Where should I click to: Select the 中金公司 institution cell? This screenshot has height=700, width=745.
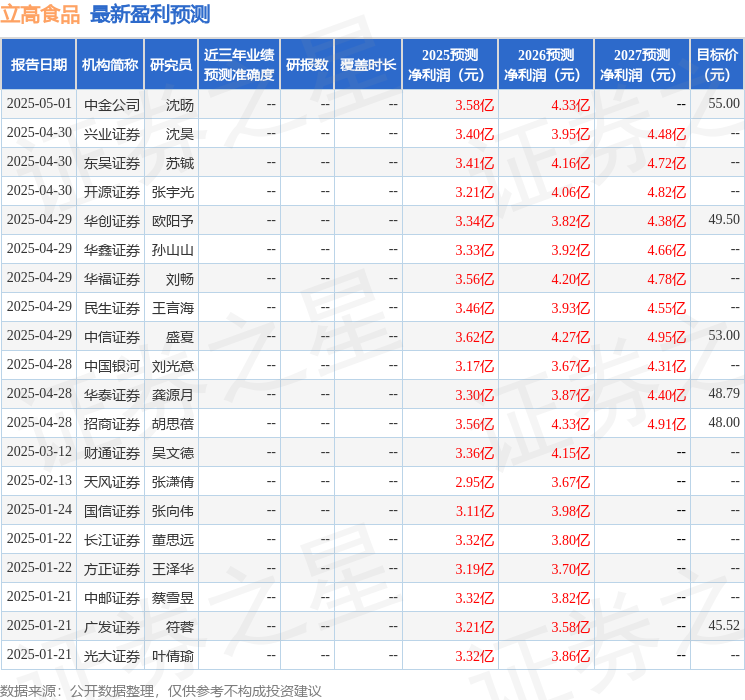point(112,105)
